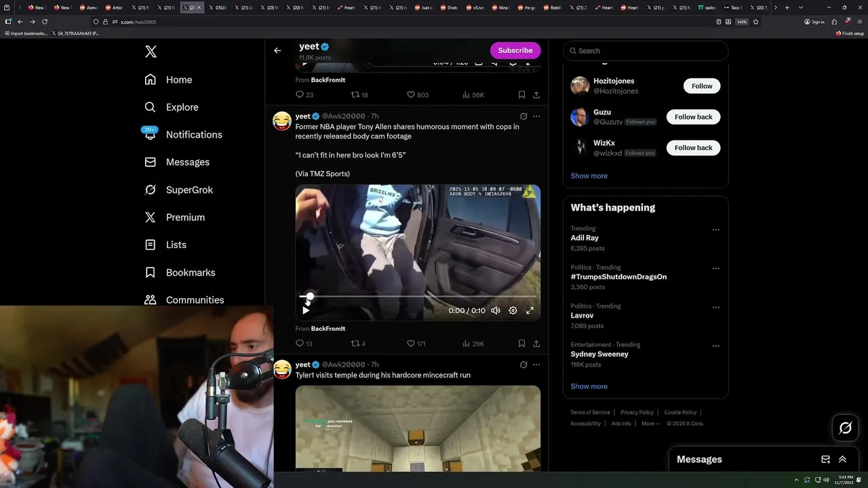Open the @Awk20000 handle on the Tony Allen post
The height and width of the screenshot is (488, 868).
[x=343, y=116]
